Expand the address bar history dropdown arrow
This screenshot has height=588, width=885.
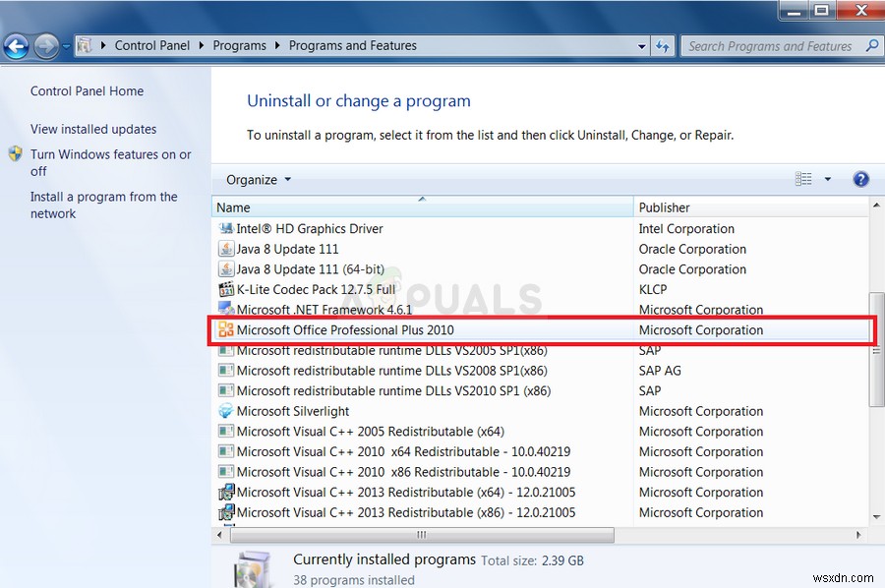(x=641, y=46)
